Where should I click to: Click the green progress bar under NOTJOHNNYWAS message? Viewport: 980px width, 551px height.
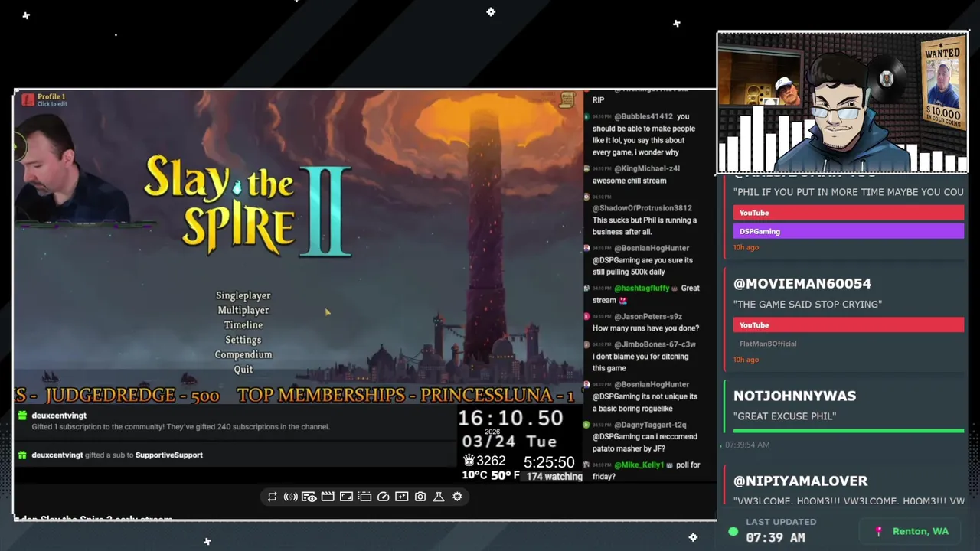click(x=848, y=431)
